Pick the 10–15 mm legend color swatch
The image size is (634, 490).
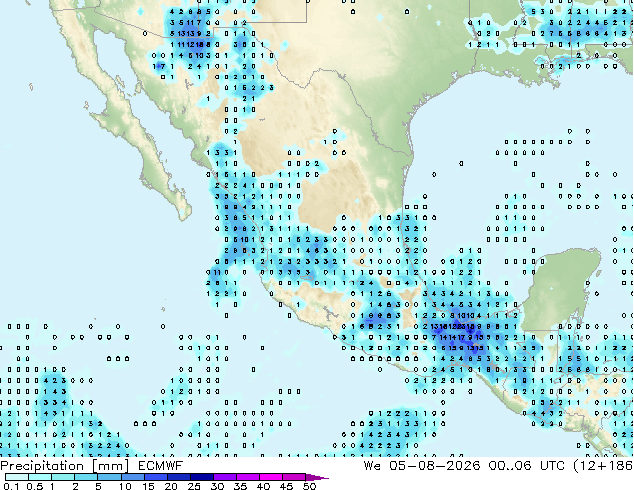pos(133,477)
